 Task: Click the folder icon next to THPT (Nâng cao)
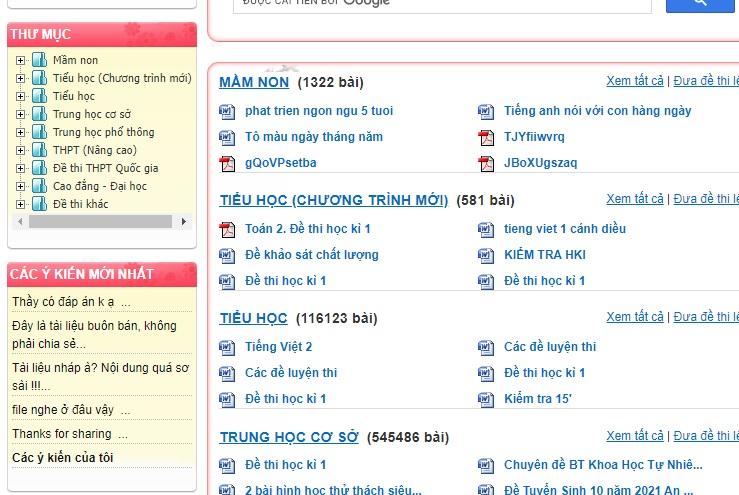tap(40, 150)
